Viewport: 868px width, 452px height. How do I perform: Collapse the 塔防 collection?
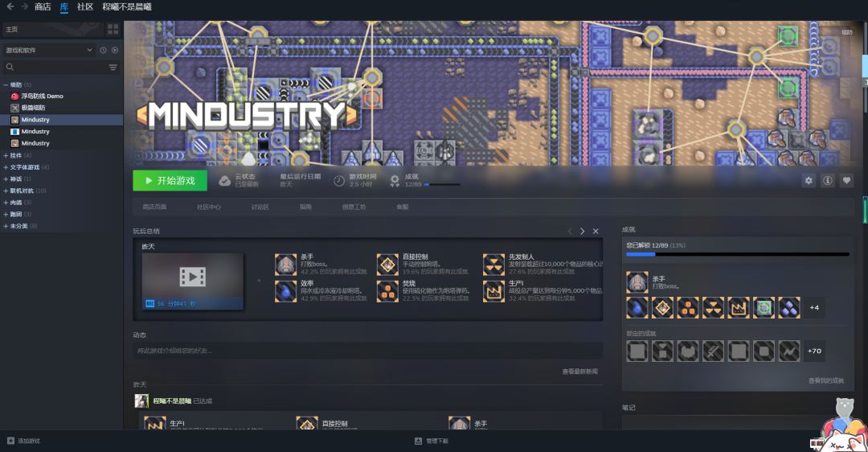[x=6, y=84]
